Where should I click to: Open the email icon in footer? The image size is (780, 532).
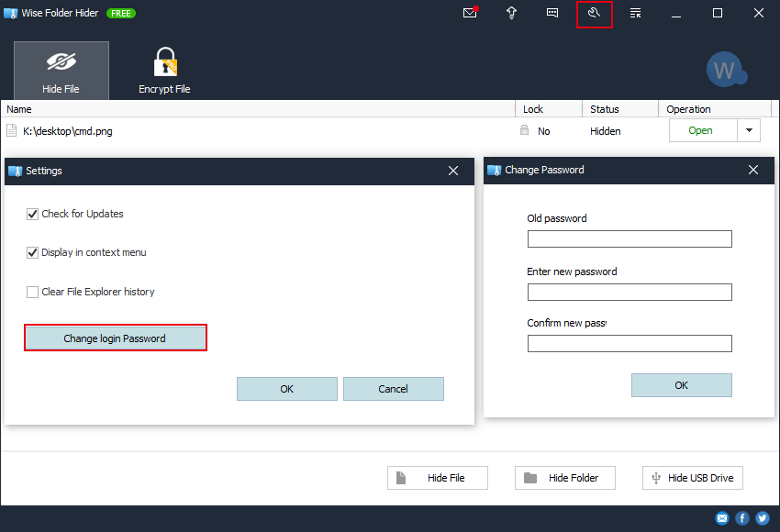pyautogui.click(x=722, y=518)
